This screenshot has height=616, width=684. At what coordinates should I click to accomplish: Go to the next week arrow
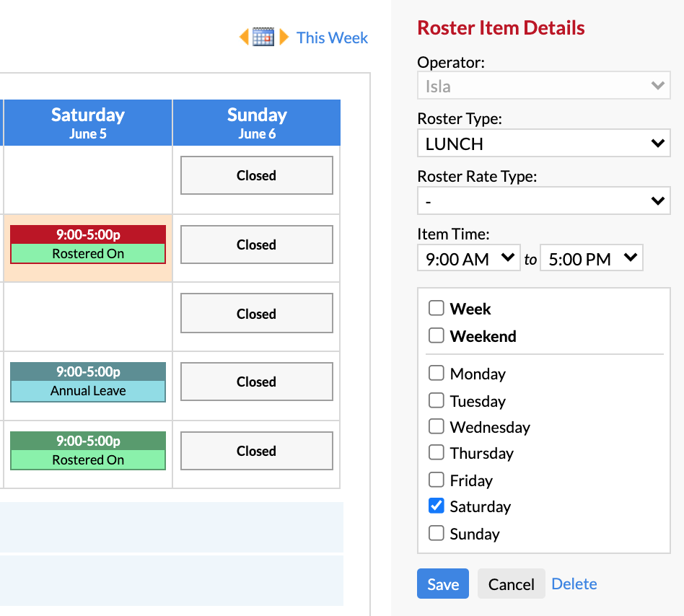pos(284,37)
